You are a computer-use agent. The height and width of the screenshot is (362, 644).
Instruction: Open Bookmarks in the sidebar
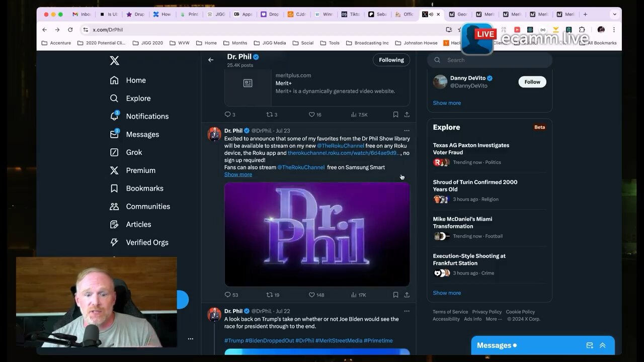coord(137,189)
